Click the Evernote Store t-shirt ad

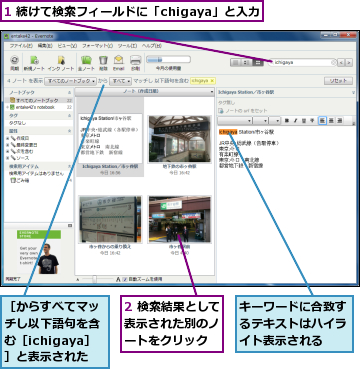pos(39,252)
